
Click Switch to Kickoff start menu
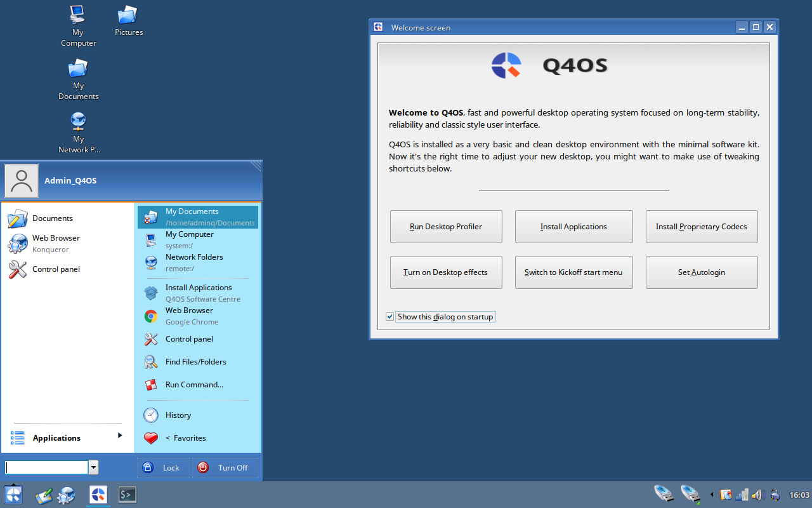[574, 272]
